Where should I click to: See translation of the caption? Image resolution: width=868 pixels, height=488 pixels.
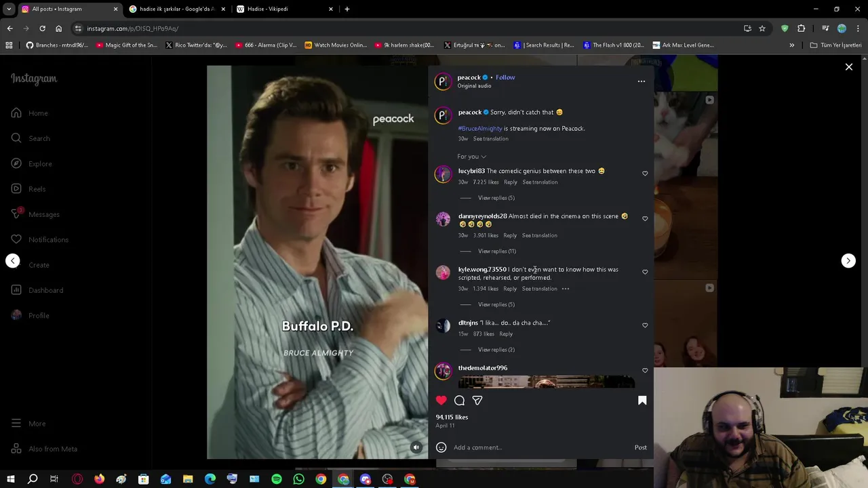tap(491, 139)
